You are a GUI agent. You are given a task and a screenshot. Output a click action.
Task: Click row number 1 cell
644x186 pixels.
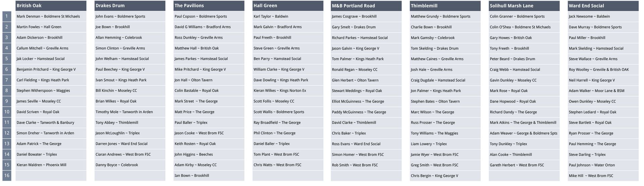coord(7,16)
